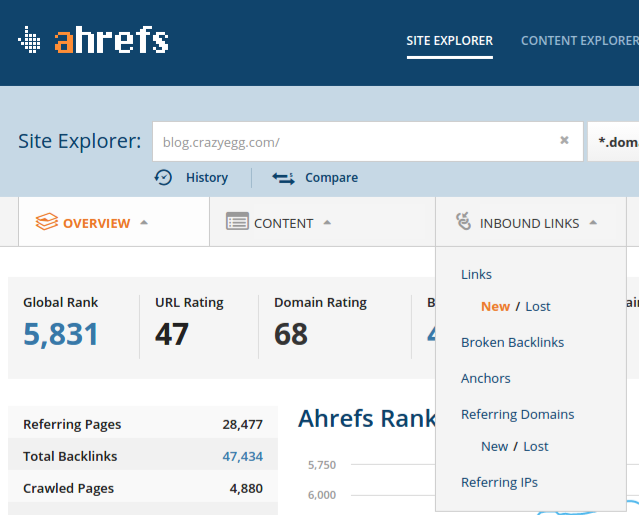
Task: Switch to Content Explorer tab
Action: pyautogui.click(x=580, y=41)
